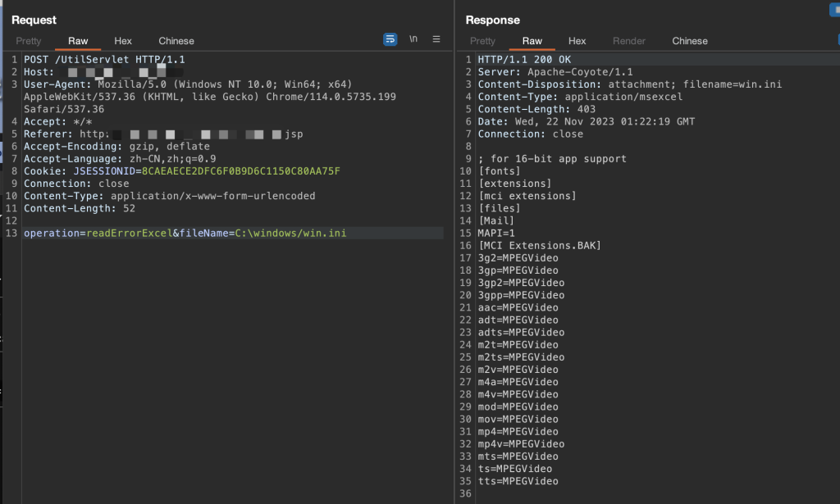Click Connection: close in Response panel
The image size is (840, 504).
click(x=531, y=134)
